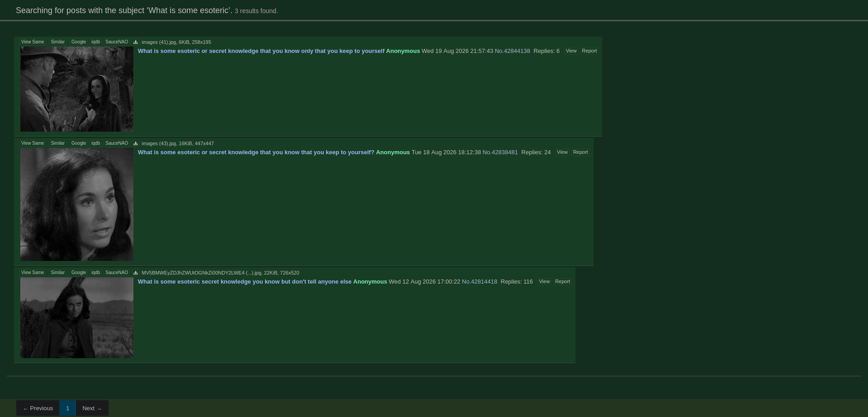Click View Same for post No.42838481

33,143
